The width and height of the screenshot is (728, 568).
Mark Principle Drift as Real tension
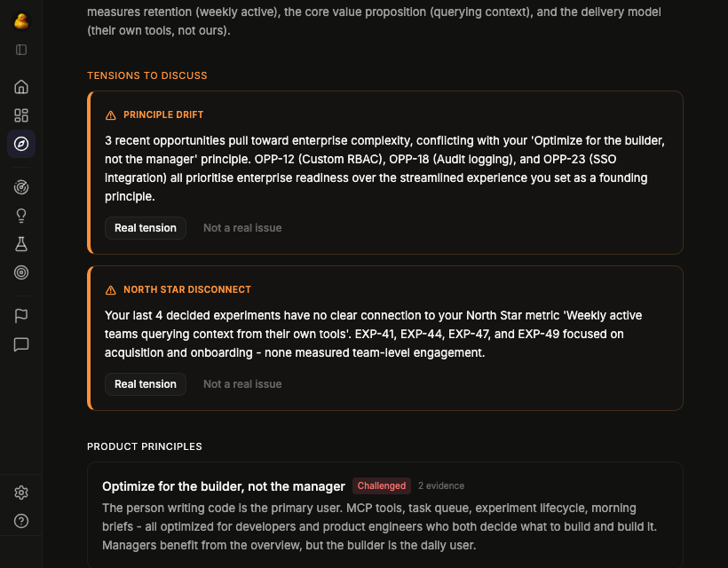(145, 228)
